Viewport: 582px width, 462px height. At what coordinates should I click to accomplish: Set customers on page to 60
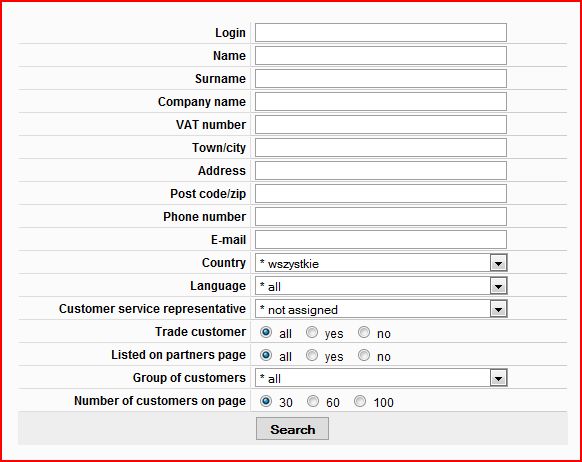(x=313, y=401)
